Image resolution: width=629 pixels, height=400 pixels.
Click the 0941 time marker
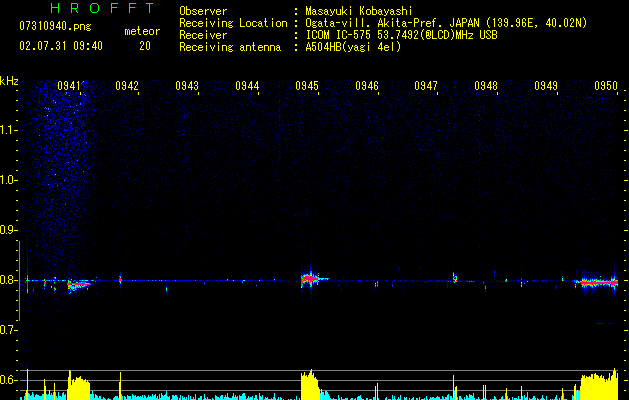click(x=69, y=86)
